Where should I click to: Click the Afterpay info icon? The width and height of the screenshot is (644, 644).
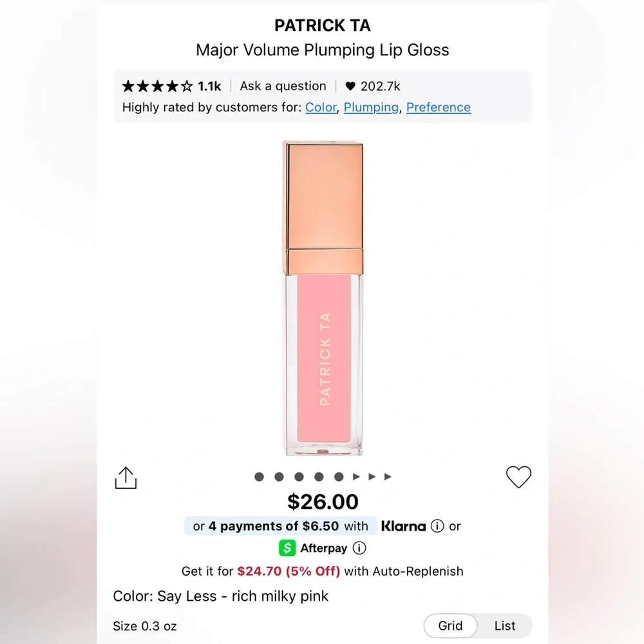[x=360, y=548]
